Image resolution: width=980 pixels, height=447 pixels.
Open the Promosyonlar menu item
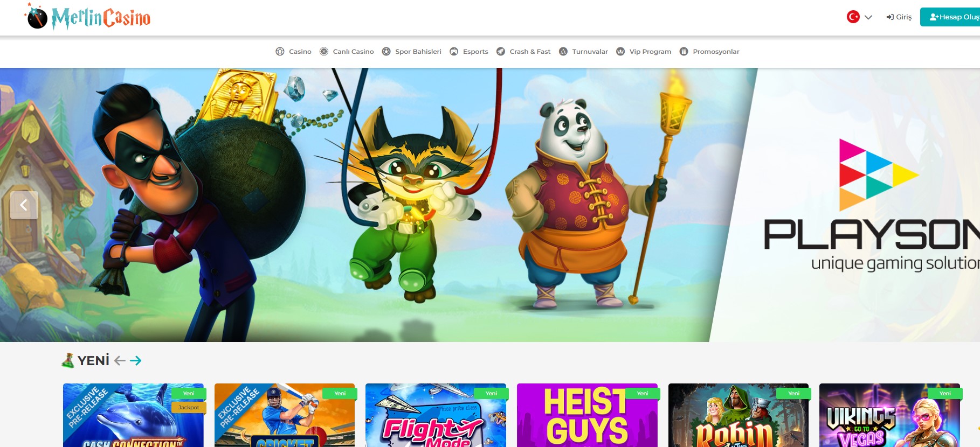716,52
